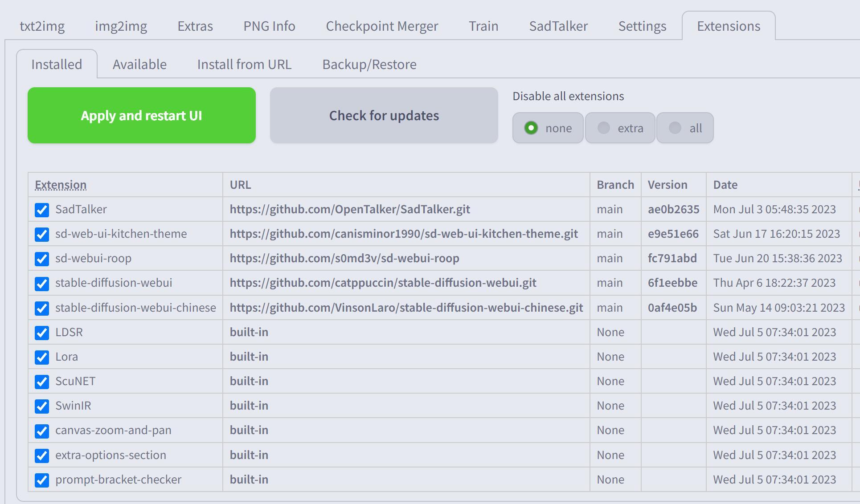Open the SadTalker tab
This screenshot has height=504, width=860.
click(558, 26)
